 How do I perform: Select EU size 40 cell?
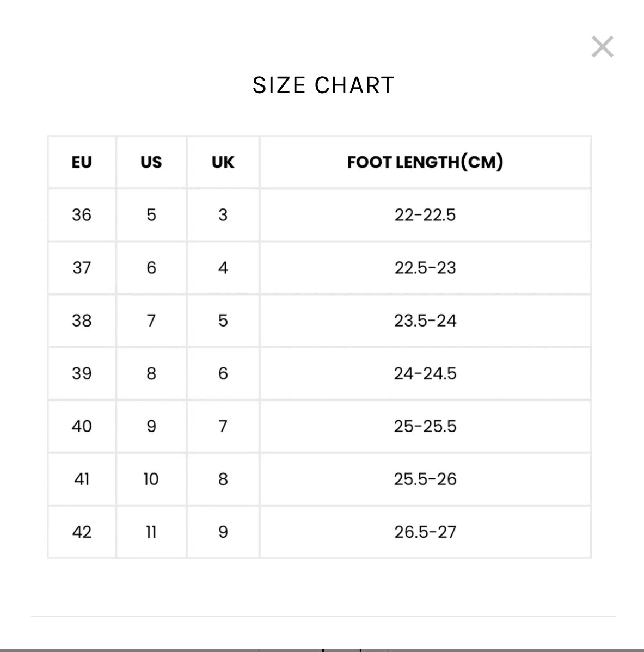point(82,426)
